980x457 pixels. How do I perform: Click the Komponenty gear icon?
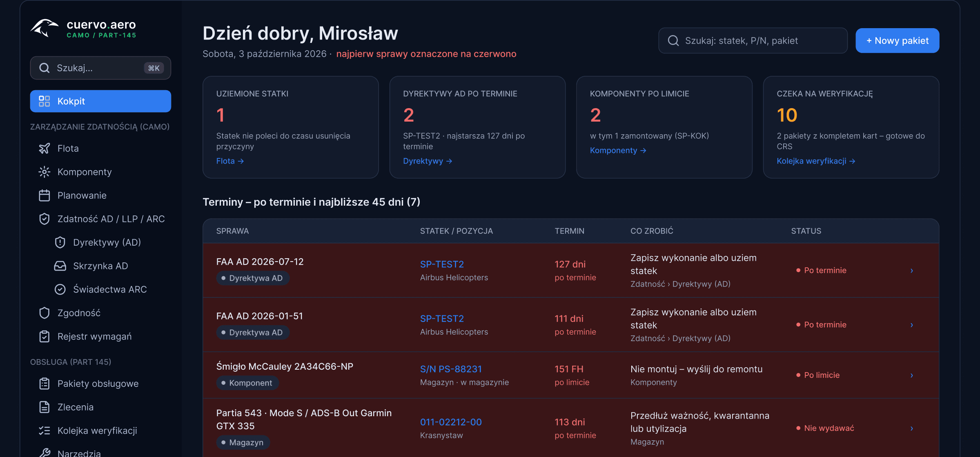point(44,172)
